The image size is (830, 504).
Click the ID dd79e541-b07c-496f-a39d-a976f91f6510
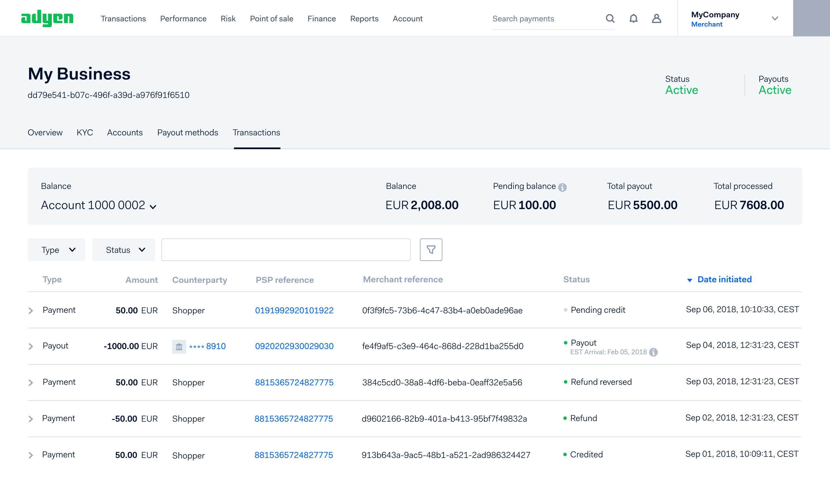coord(109,95)
